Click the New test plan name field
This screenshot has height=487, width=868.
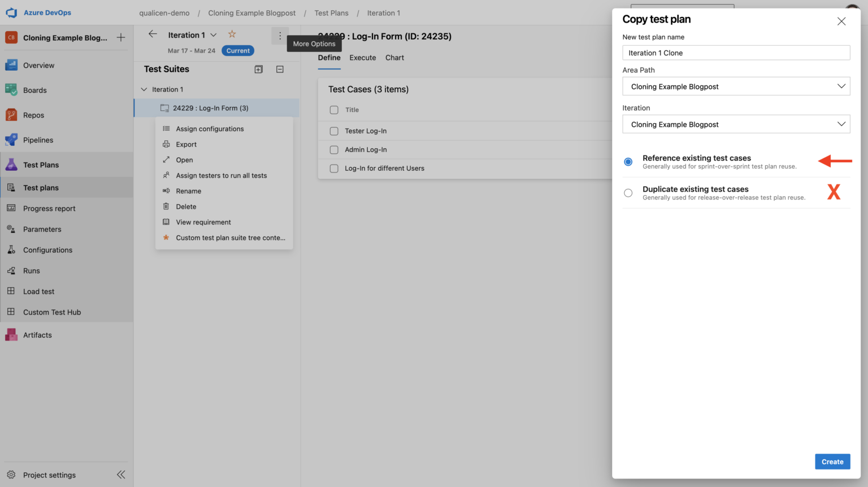click(x=736, y=53)
